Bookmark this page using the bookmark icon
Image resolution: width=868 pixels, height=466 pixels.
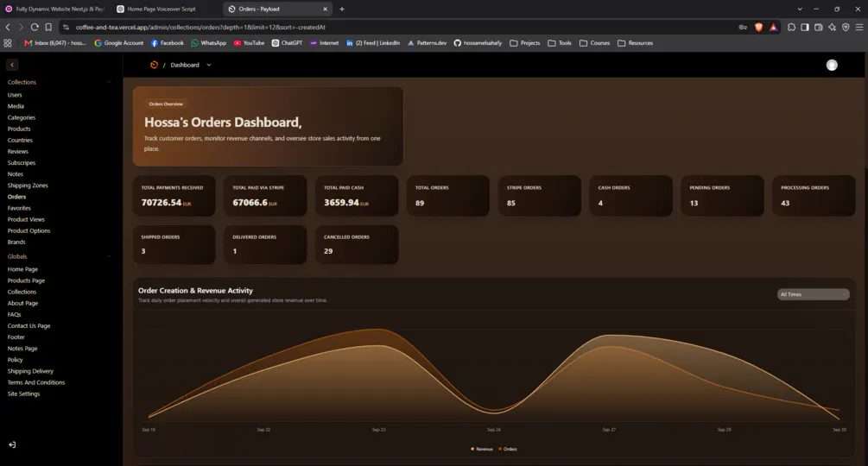point(48,27)
